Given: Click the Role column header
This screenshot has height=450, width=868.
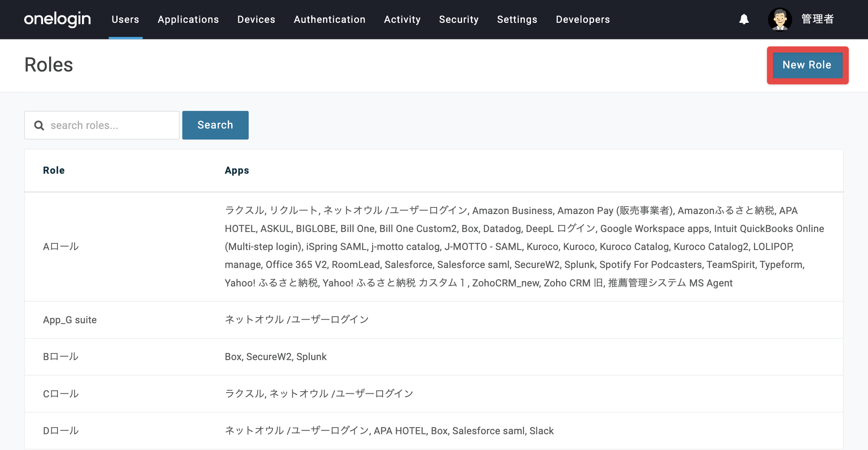Looking at the screenshot, I should (54, 170).
